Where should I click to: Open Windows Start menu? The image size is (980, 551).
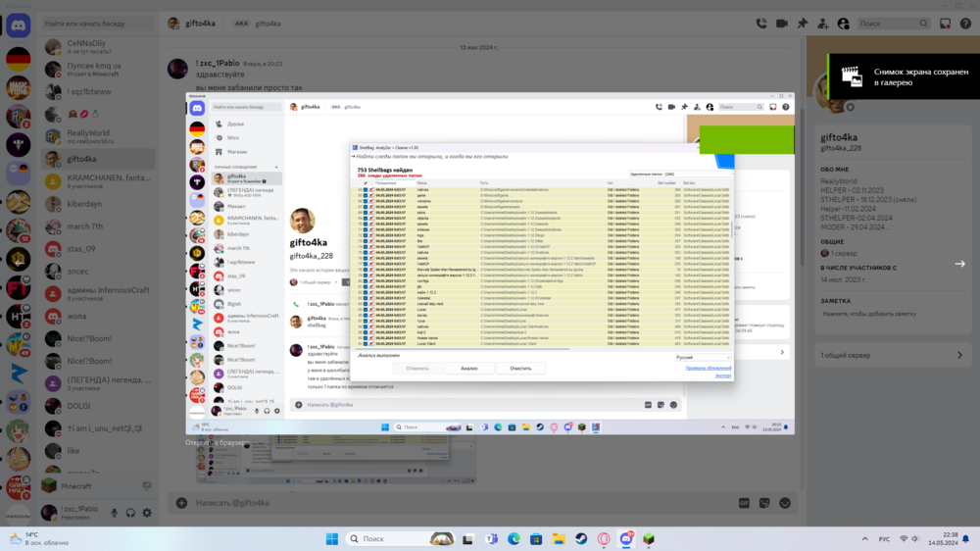(332, 538)
